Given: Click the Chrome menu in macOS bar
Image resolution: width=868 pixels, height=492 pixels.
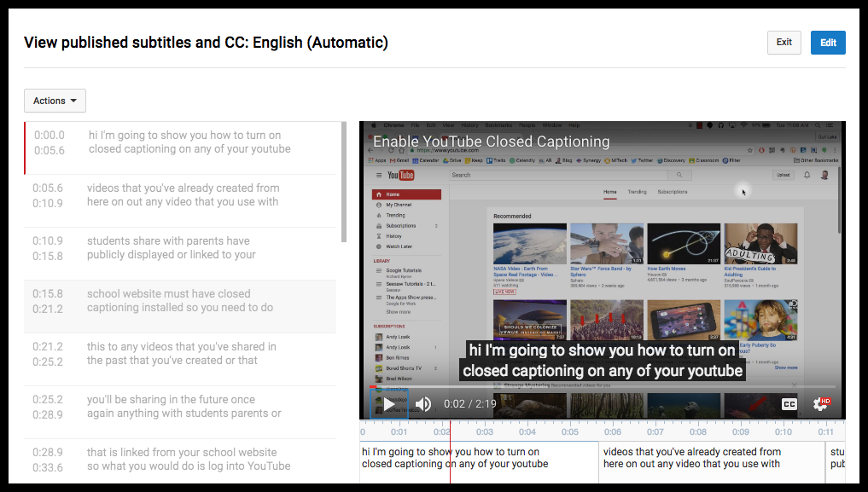Looking at the screenshot, I should tap(393, 125).
